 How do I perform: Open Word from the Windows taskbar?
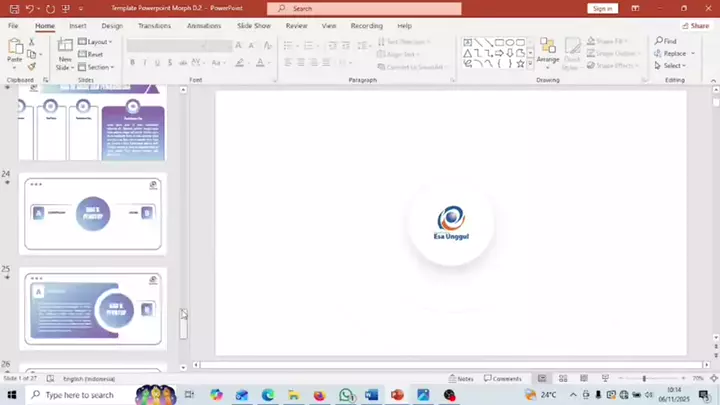click(371, 395)
